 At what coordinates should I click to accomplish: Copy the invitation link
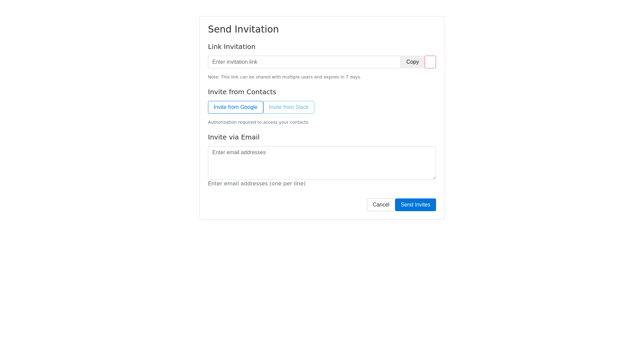pos(412,62)
